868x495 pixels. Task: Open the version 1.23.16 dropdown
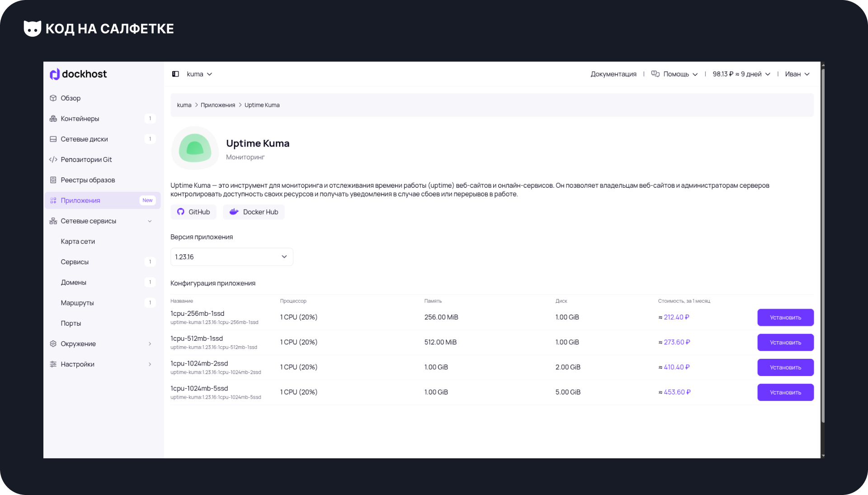(231, 257)
